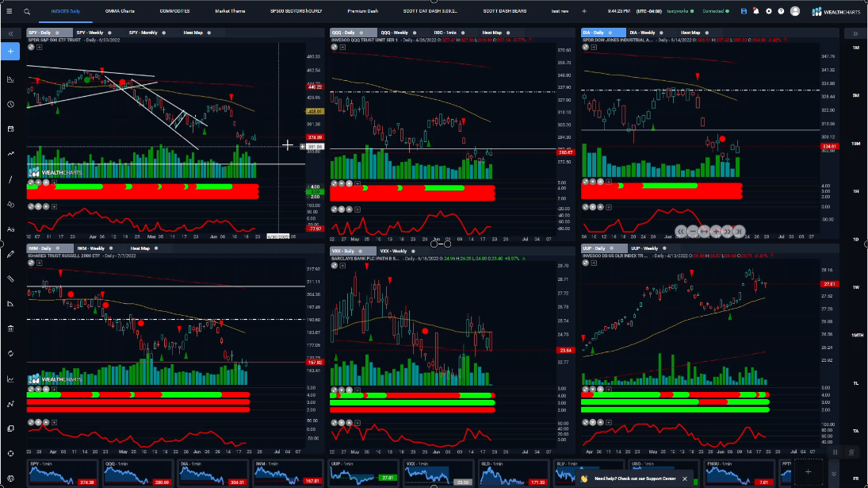Switch to the GMMA Charts tab
Viewport: 868px width, 488px height.
(x=120, y=11)
